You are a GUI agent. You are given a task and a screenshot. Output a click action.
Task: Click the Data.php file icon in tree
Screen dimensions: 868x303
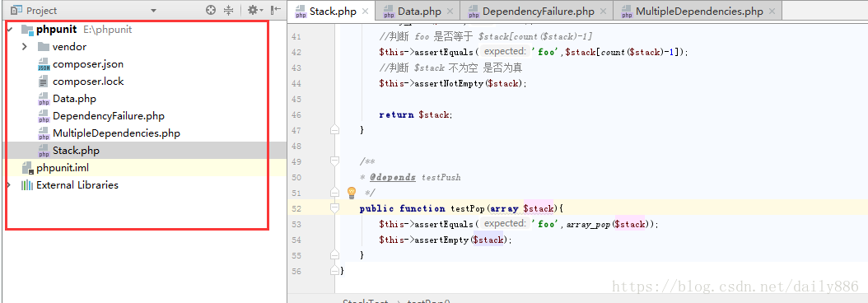44,99
